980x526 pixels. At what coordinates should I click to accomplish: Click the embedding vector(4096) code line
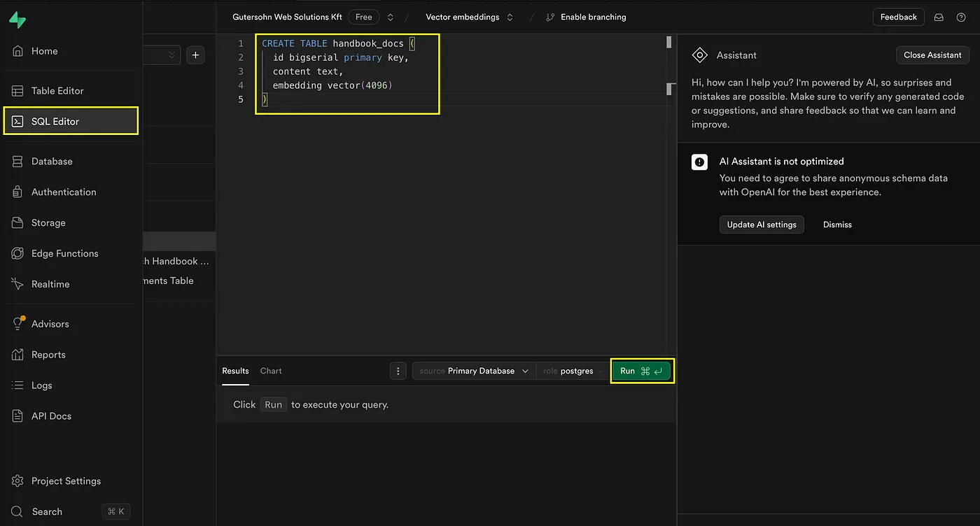[332, 85]
